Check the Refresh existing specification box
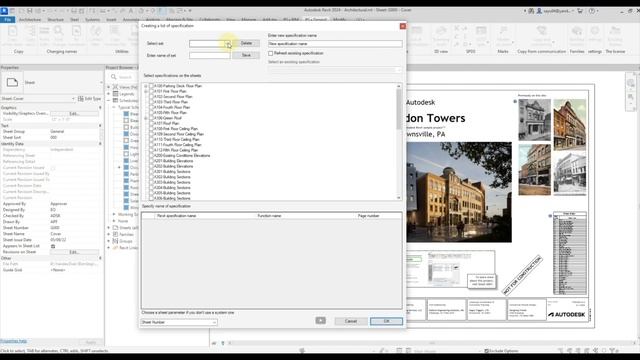Image resolution: width=640 pixels, height=360 pixels. pos(271,53)
